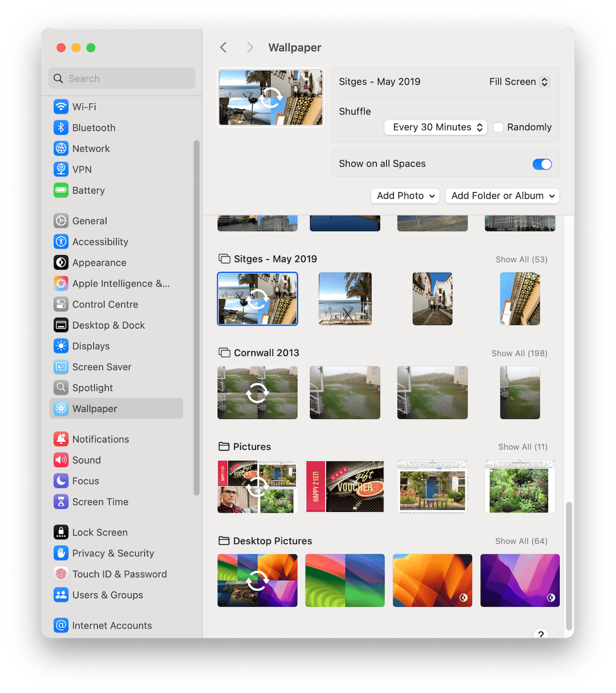Click the Accessibility icon
616x693 pixels.
61,242
